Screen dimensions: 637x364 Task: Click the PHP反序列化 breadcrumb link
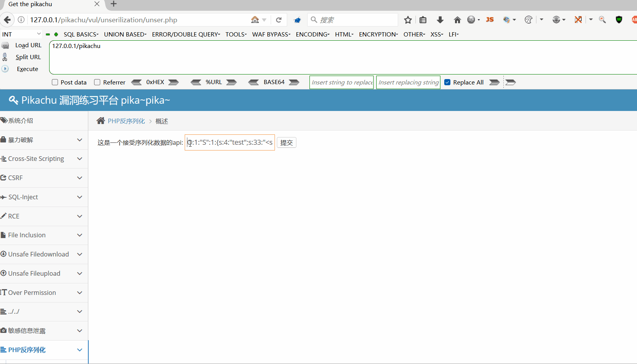point(126,121)
